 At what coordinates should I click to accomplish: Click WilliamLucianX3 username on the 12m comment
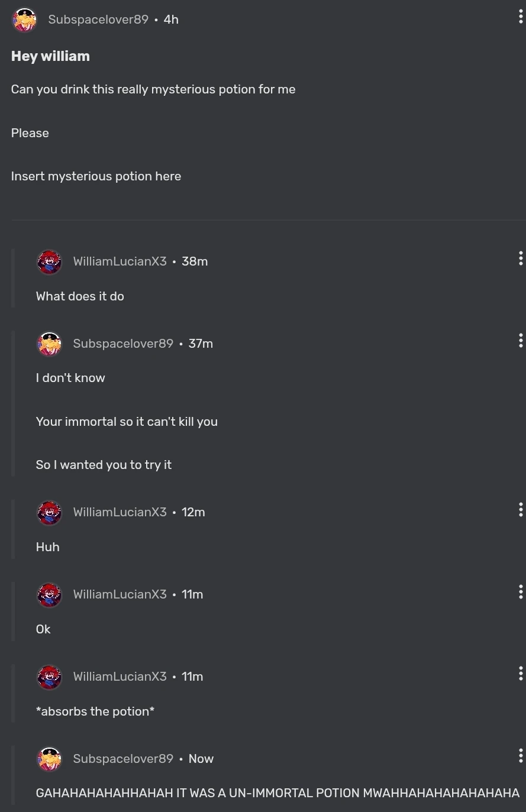pos(120,512)
